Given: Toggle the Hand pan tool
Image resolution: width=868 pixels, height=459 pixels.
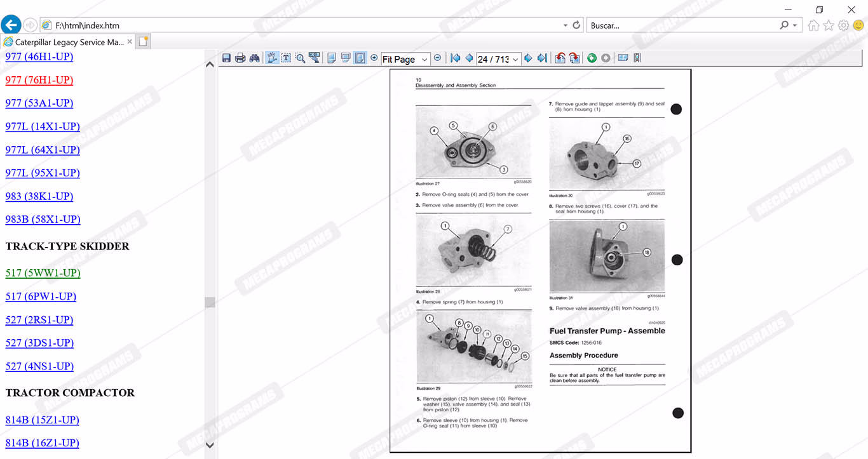Looking at the screenshot, I should click(272, 58).
